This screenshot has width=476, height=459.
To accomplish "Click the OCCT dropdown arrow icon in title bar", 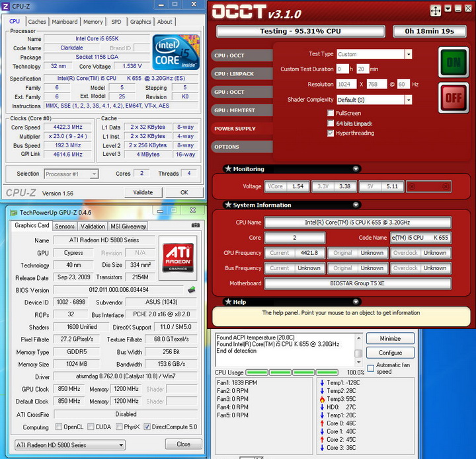I will coord(448,9).
